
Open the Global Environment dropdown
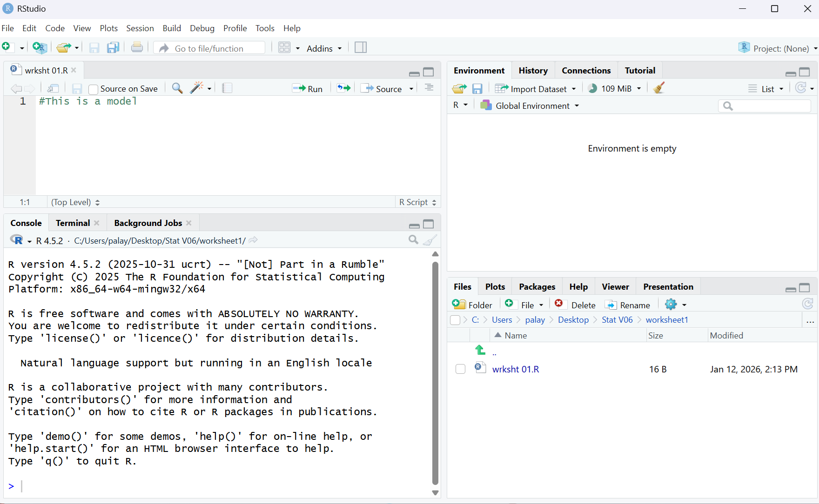coord(531,106)
